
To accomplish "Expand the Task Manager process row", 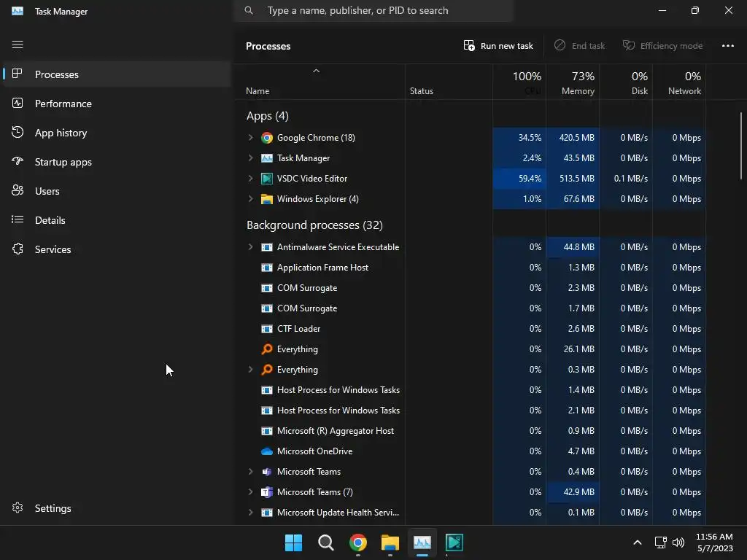I will click(x=251, y=158).
